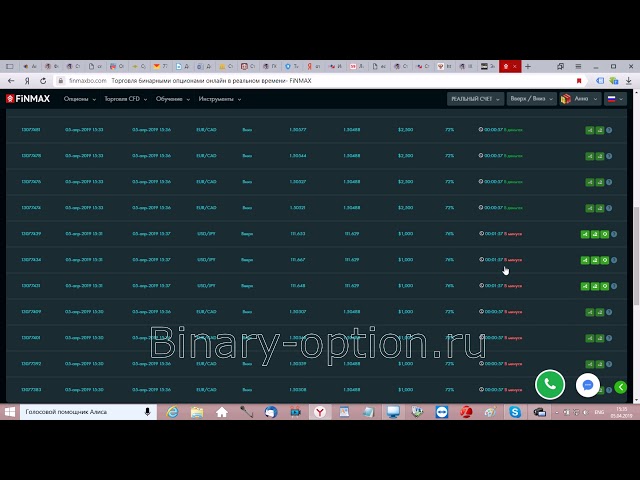Collapse the green side arrow panel

(621, 386)
